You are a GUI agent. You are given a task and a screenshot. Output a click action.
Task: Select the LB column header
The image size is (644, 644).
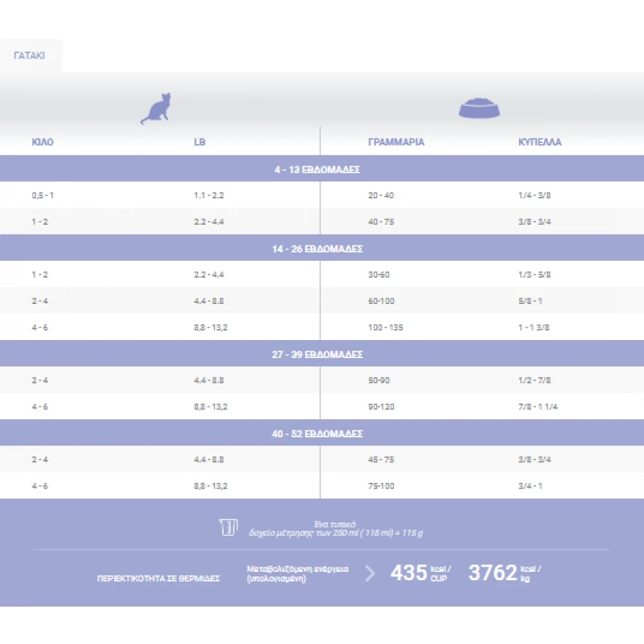point(200,142)
